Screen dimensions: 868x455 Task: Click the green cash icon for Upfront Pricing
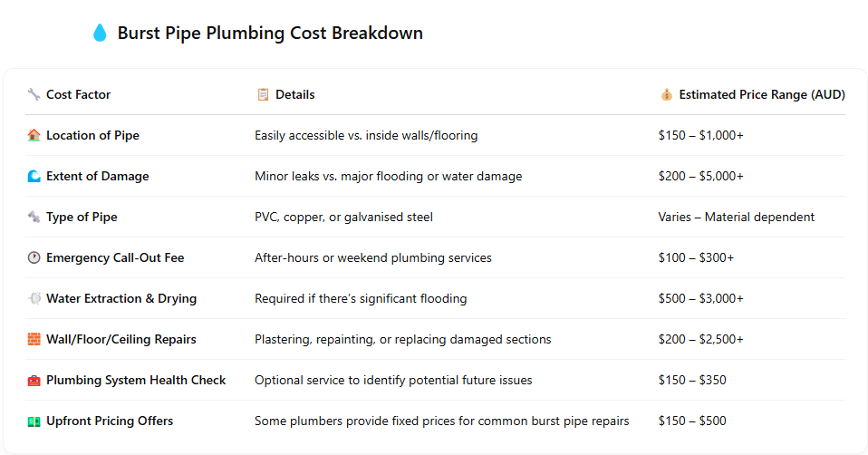point(34,421)
